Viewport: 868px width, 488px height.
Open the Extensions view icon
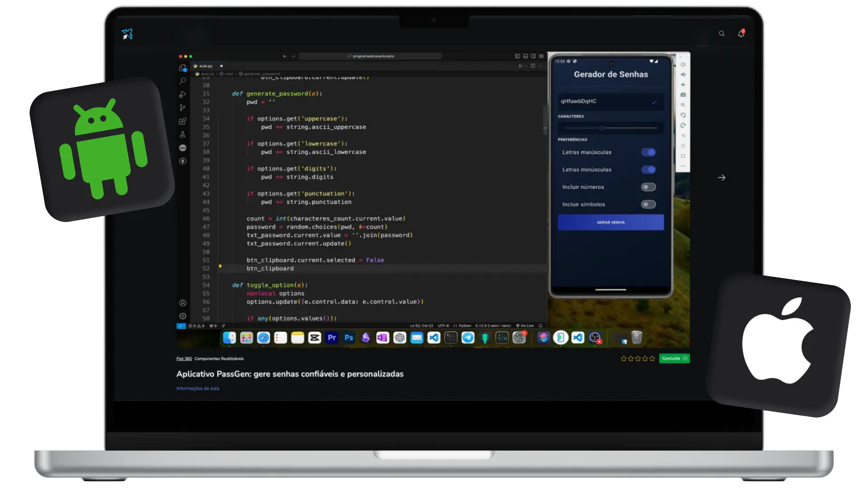click(183, 121)
